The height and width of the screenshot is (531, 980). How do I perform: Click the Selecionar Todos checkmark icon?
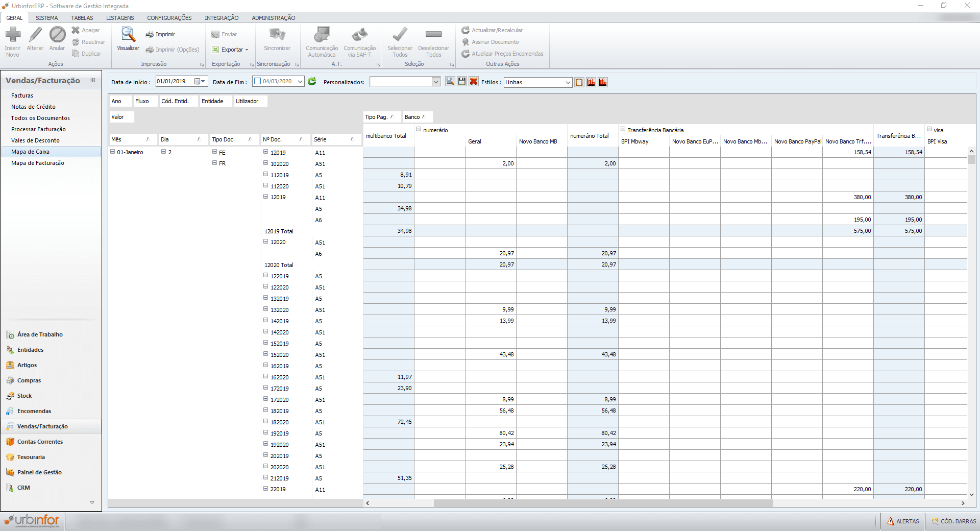[400, 35]
